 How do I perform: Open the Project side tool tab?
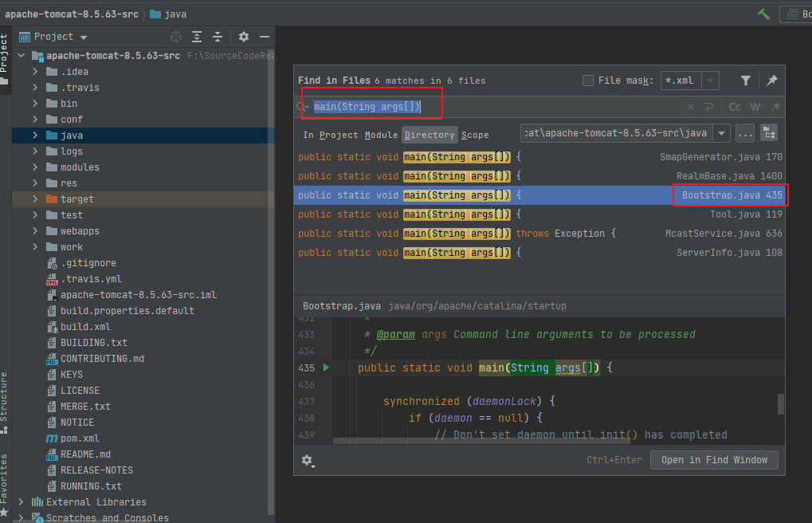pyautogui.click(x=5, y=61)
